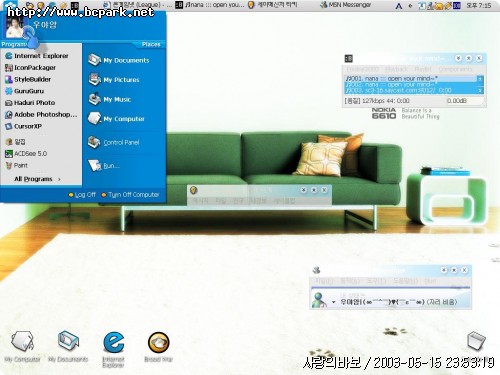Screen dimensions: 500x375
Task: Launch GuruGuru from the Programs list
Action: (x=24, y=91)
